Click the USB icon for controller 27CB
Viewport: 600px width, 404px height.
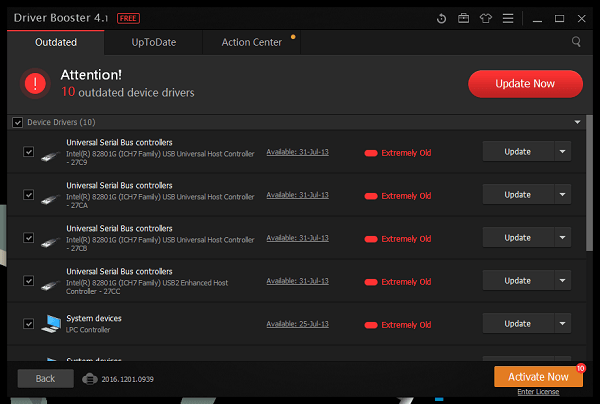tap(50, 242)
